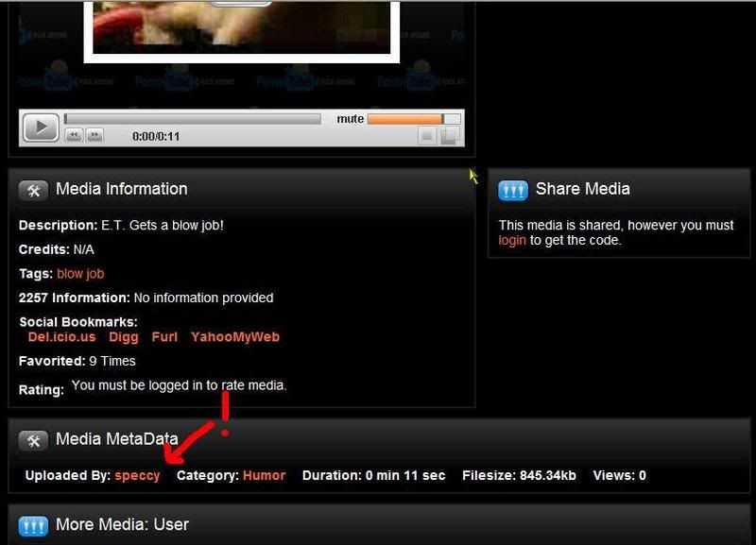Mute the video audio
The width and height of the screenshot is (756, 545).
(350, 119)
